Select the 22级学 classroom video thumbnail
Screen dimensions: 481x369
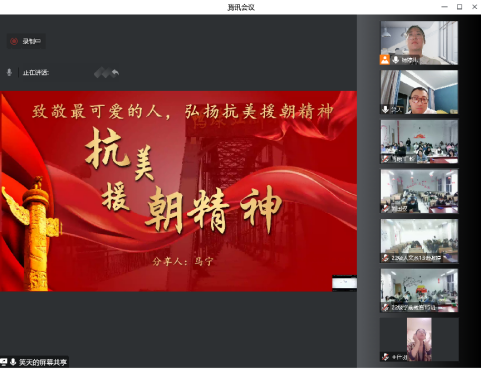tap(419, 290)
